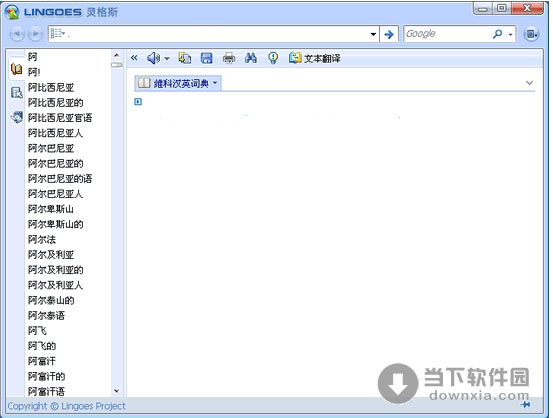This screenshot has width=553, height=418.
Task: Select the entry 阿尔巴尼亚
Action: [51, 148]
